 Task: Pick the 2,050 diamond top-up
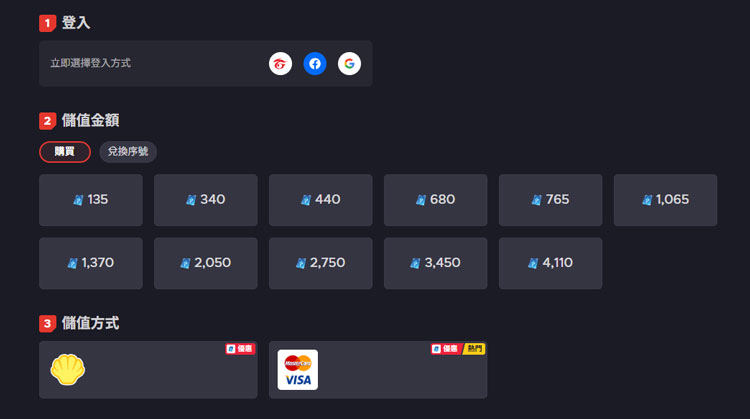pyautogui.click(x=205, y=263)
